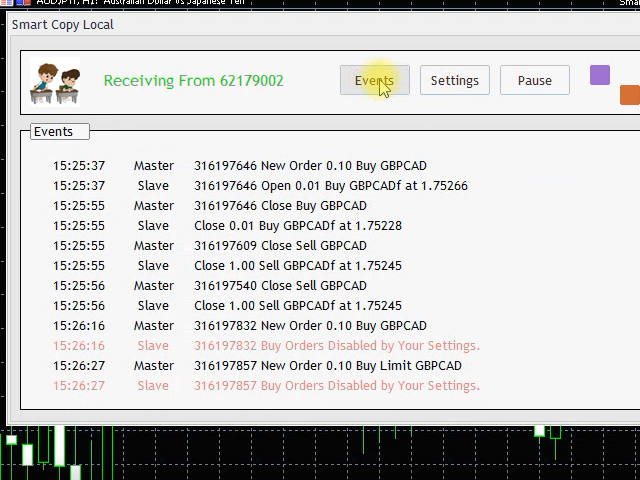Viewport: 640px width, 480px height.
Task: Select the Events group label
Action: point(53,131)
